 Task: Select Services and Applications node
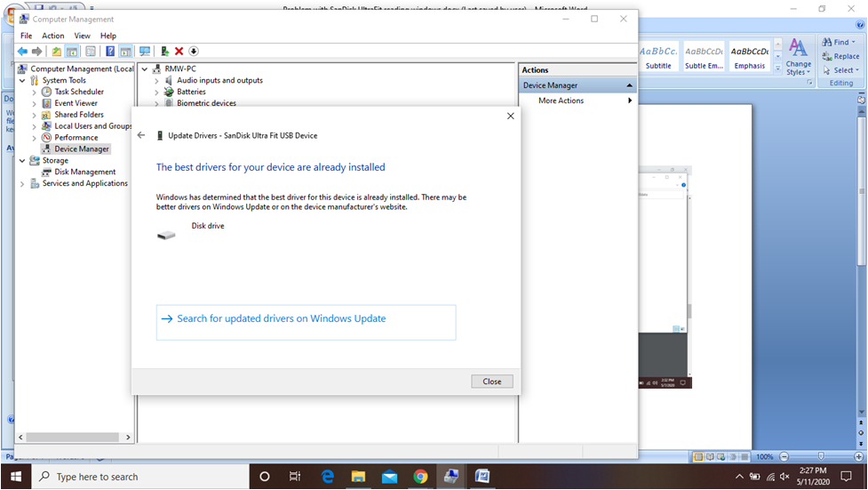[84, 183]
